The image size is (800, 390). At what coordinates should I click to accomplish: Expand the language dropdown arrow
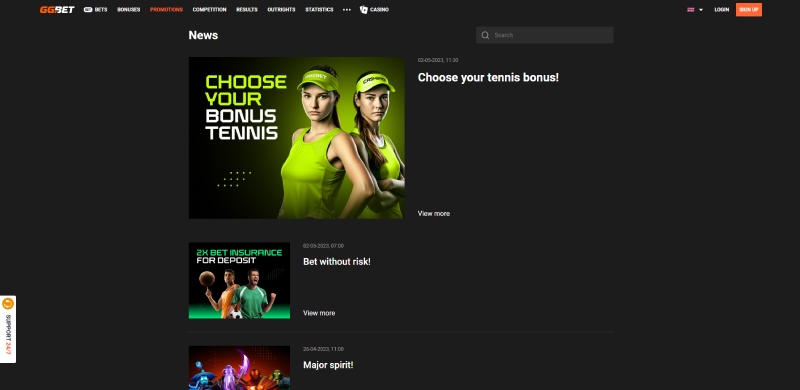(701, 10)
